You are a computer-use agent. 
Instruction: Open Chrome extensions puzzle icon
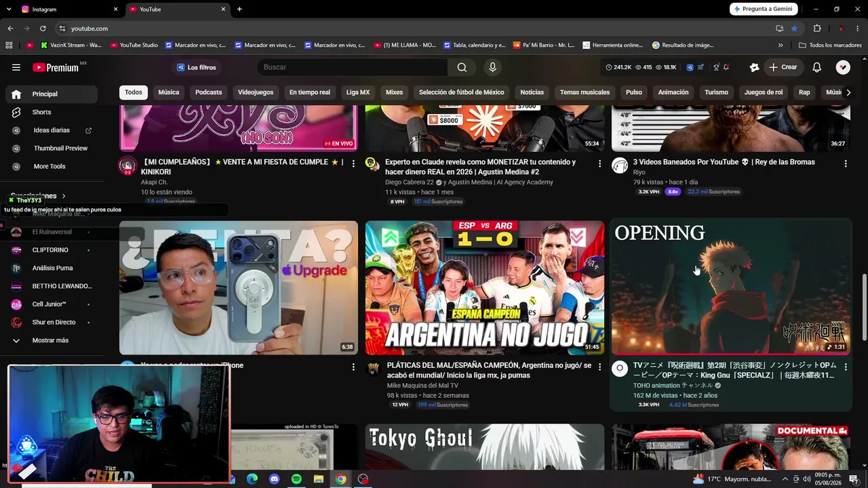click(x=817, y=28)
